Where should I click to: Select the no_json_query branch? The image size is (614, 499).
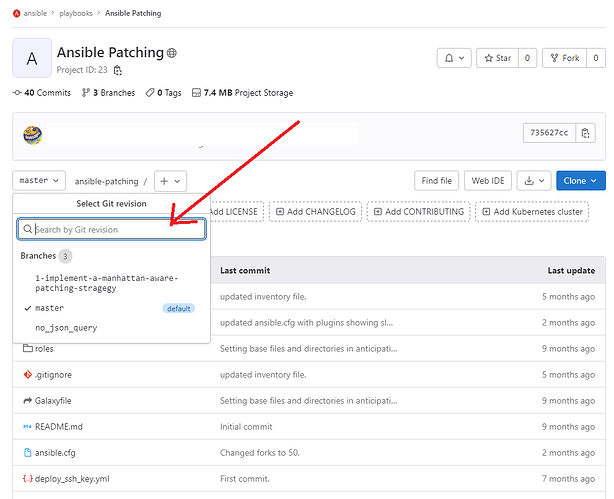[66, 328]
